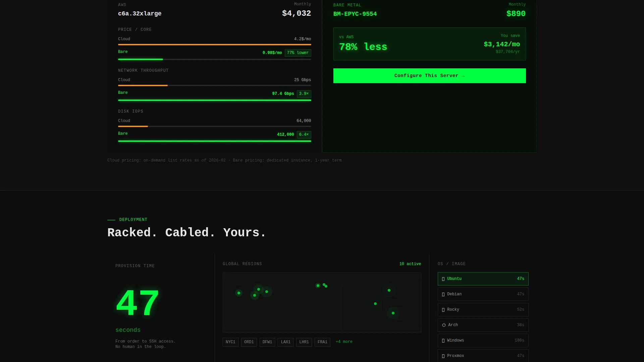Click the cloud pricing footnote text
The image size is (644, 362).
pos(224,161)
